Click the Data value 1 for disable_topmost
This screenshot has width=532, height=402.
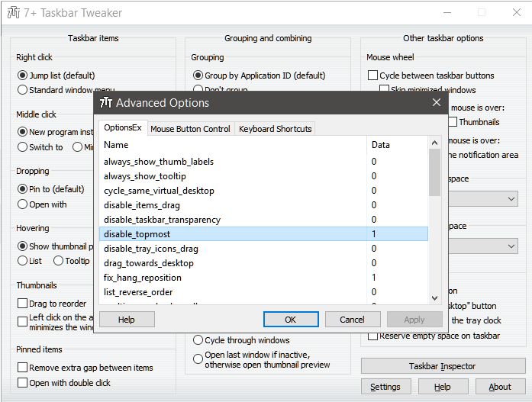(373, 234)
